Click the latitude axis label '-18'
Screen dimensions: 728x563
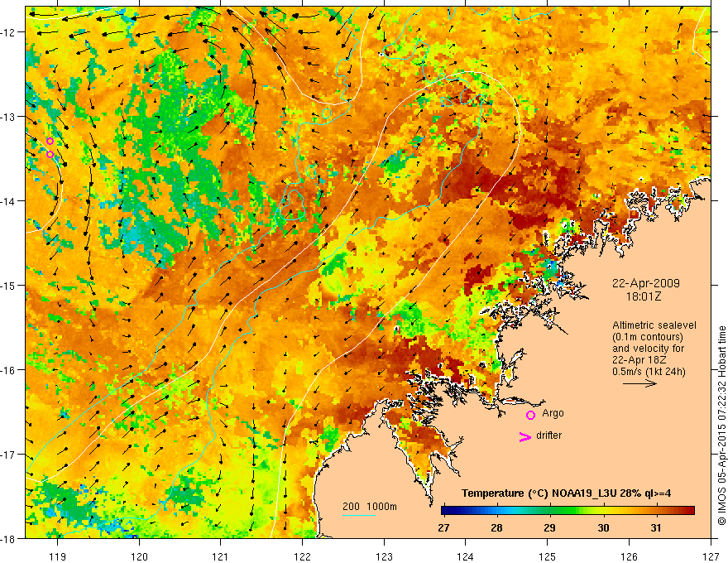tap(8, 538)
